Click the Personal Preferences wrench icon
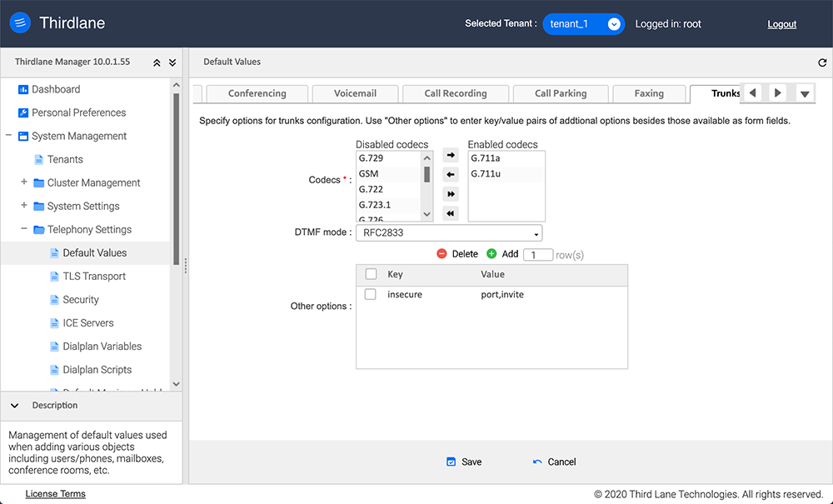The width and height of the screenshot is (833, 504). tap(22, 112)
